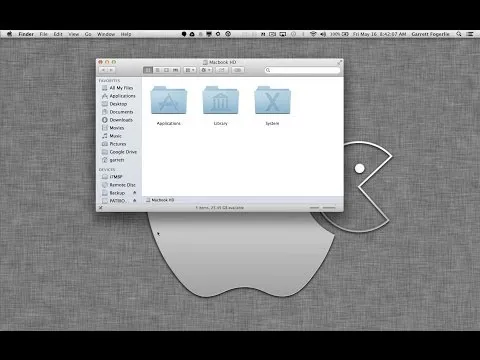The image size is (480, 360).
Task: Open Spotlight search in menu bar
Action: pos(459,34)
